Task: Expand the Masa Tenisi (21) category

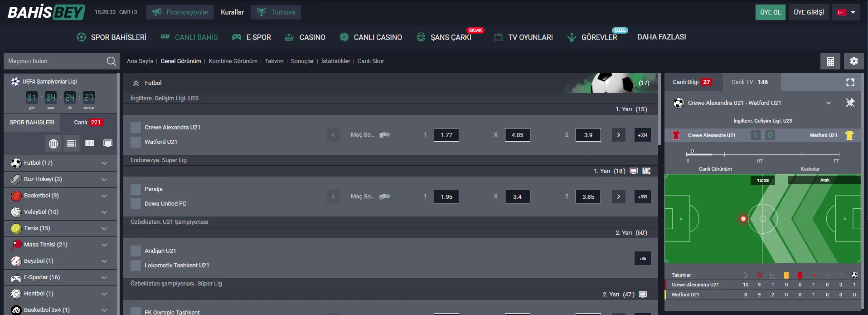Action: (x=60, y=245)
